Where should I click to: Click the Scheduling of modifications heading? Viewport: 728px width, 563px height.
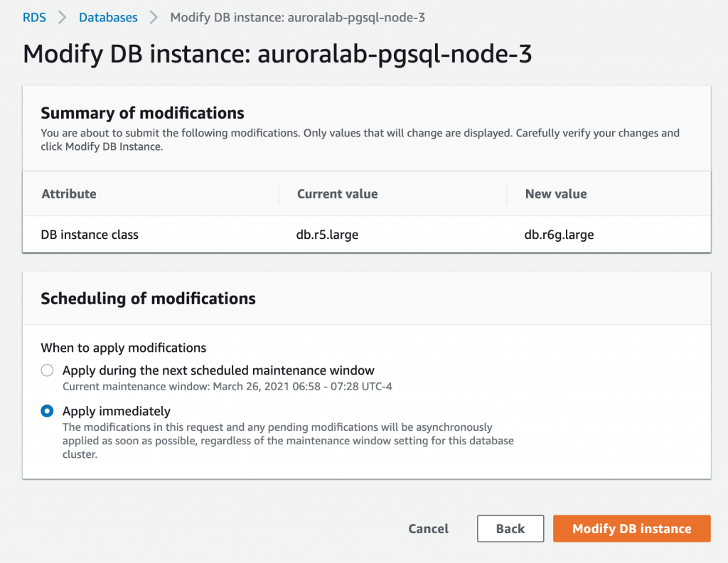148,299
